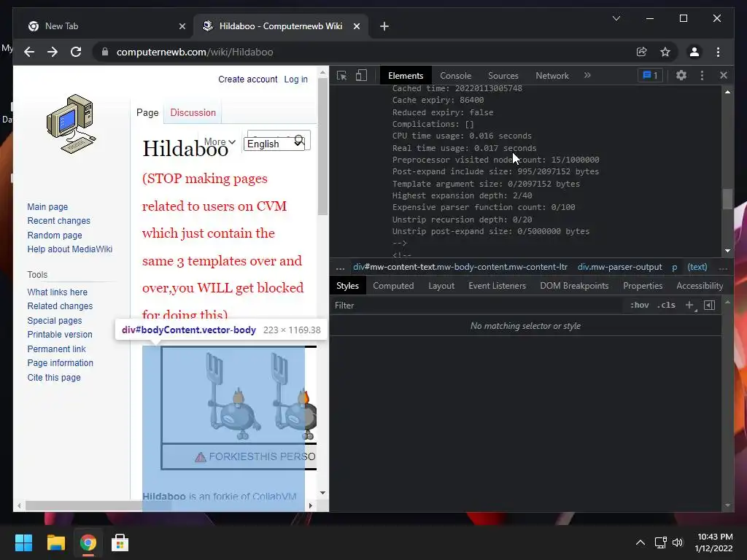Viewport: 747px width, 560px height.
Task: Select the p breadcrumb node
Action: (675, 267)
